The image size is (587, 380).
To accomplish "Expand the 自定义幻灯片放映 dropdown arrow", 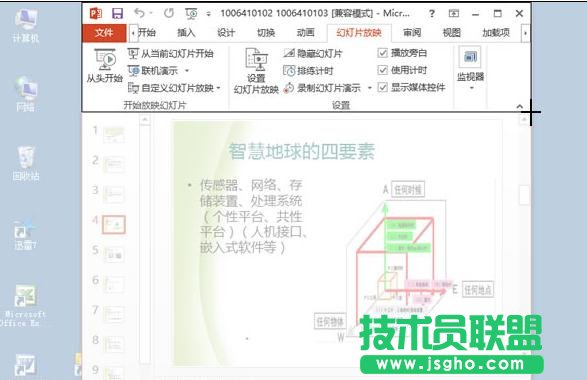I will pyautogui.click(x=219, y=88).
